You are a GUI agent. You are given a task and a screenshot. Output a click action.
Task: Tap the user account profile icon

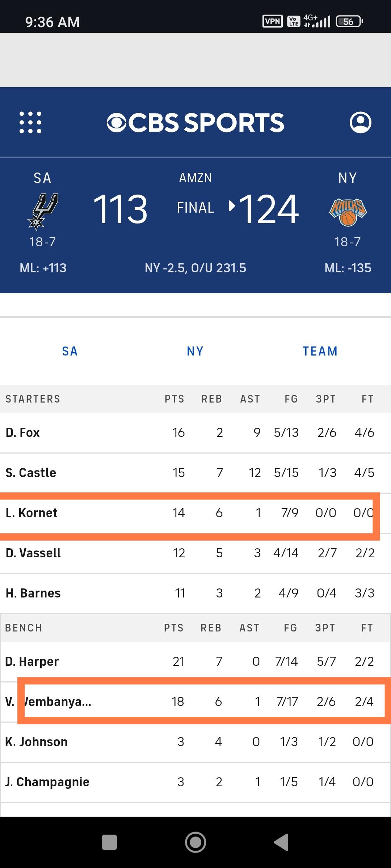click(x=360, y=122)
